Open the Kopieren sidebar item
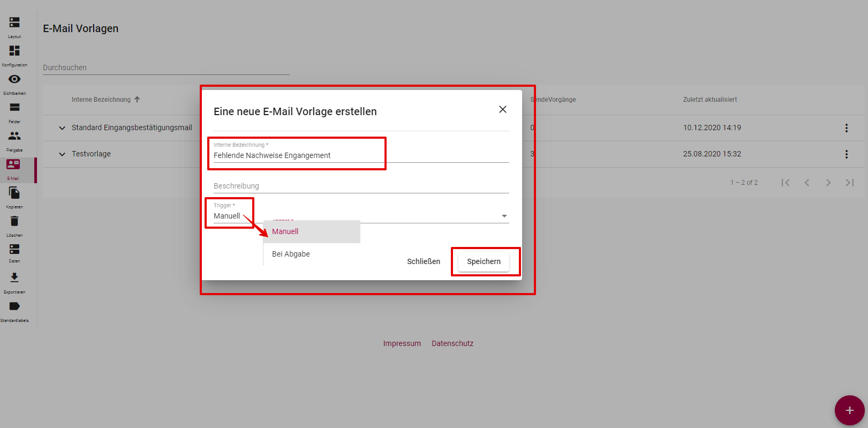 [14, 198]
